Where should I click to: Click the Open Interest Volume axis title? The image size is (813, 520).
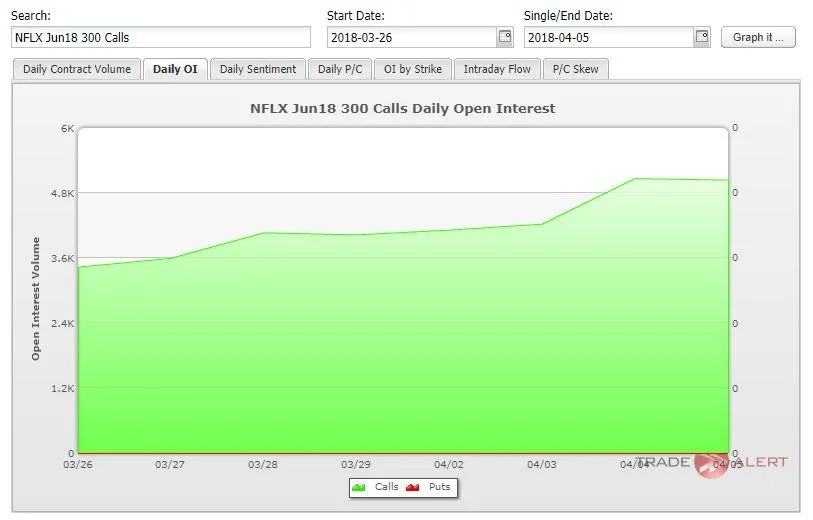point(36,299)
